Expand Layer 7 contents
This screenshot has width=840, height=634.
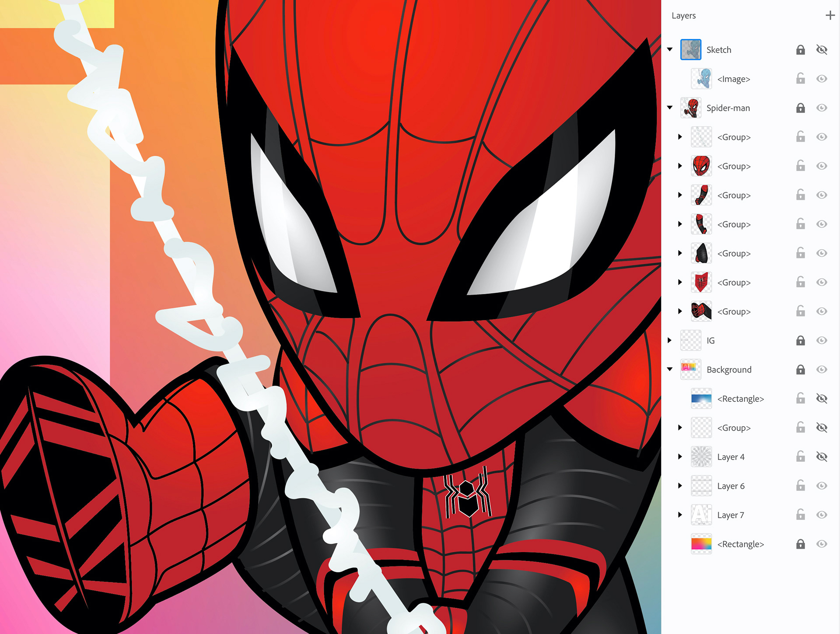coord(680,515)
